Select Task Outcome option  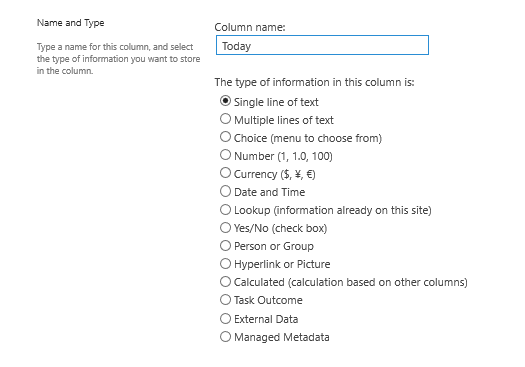pos(225,300)
